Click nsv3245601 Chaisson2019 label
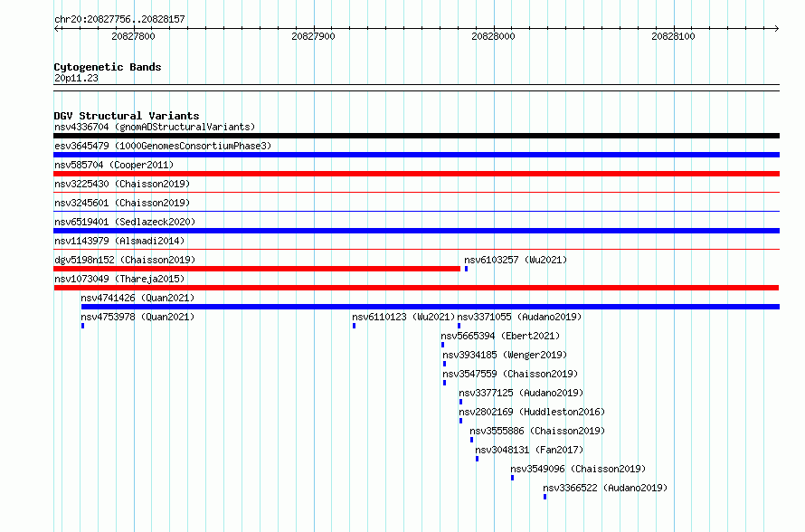The height and width of the screenshot is (532, 805). pyautogui.click(x=122, y=203)
